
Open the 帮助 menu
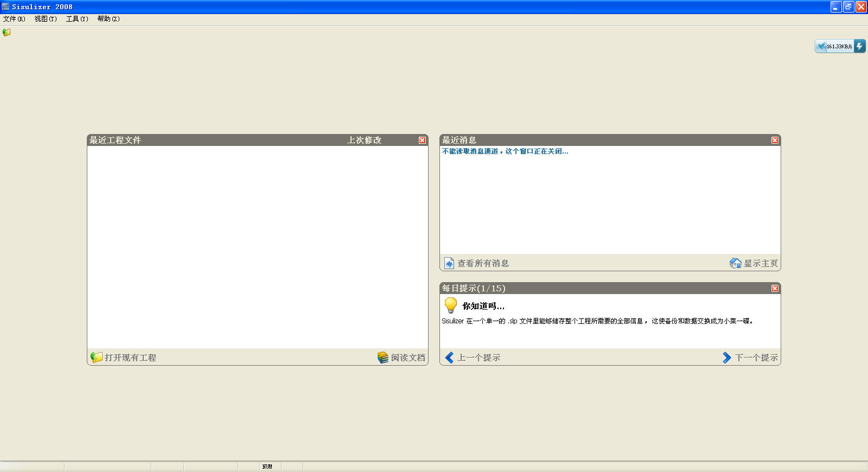(x=108, y=19)
